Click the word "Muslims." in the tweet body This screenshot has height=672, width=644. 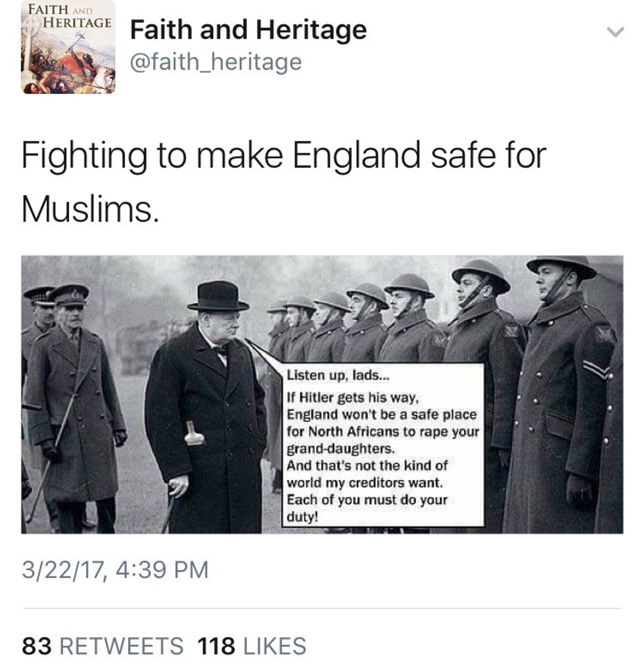(x=90, y=210)
